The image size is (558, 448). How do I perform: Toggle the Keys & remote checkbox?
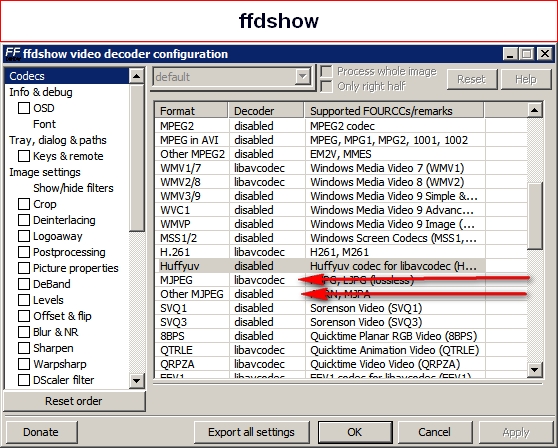(24, 156)
